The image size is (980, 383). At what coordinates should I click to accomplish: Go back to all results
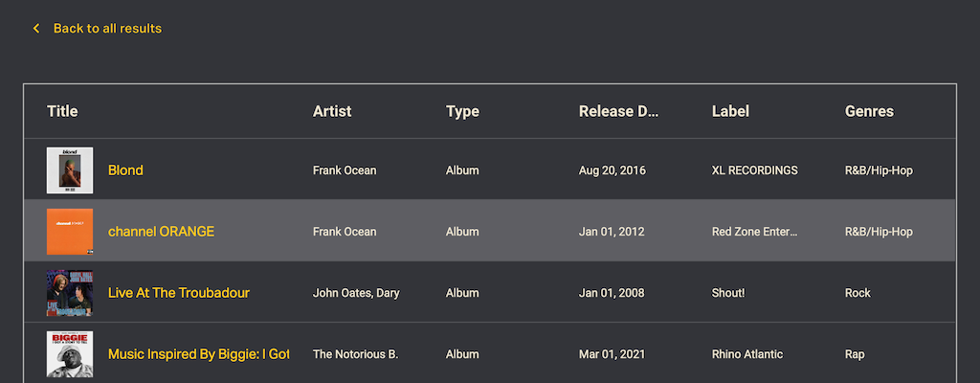[107, 29]
